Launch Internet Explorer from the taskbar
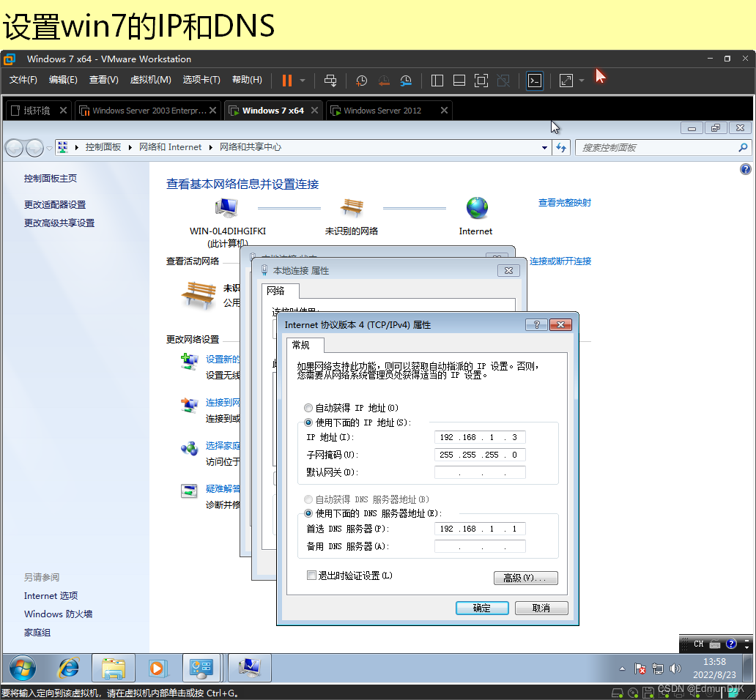The width and height of the screenshot is (756, 700). [x=69, y=669]
